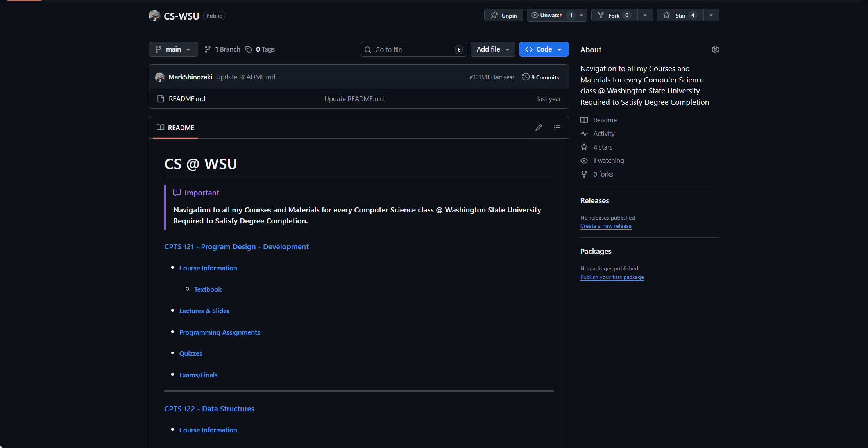Open the README outline list icon
Viewport: 868px width, 448px height.
coord(557,128)
